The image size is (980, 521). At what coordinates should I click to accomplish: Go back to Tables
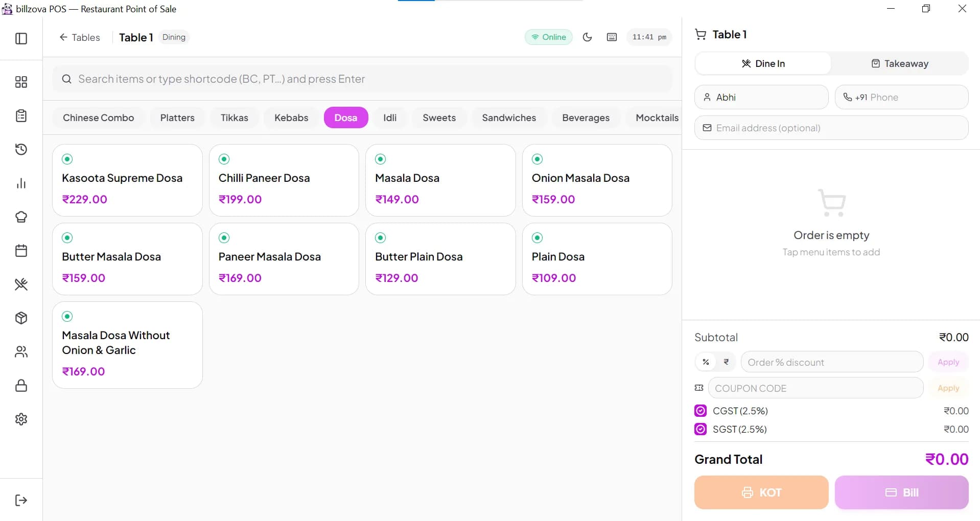pyautogui.click(x=80, y=37)
